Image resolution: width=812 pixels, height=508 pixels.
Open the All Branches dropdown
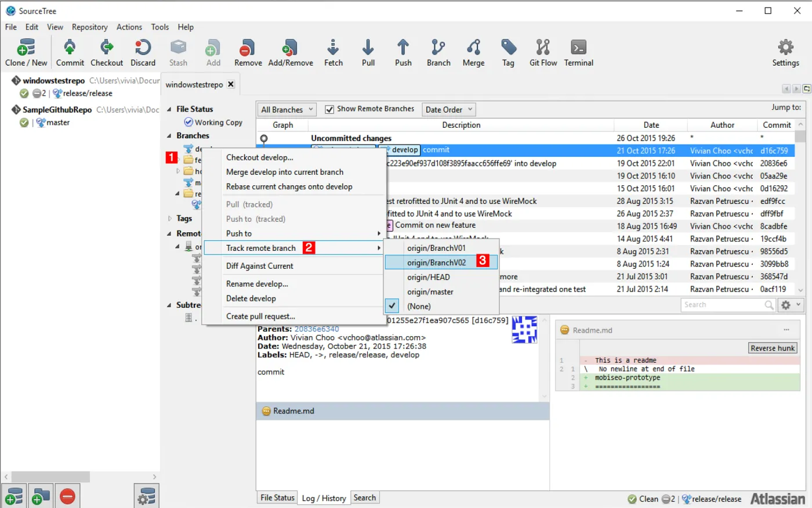click(x=287, y=109)
